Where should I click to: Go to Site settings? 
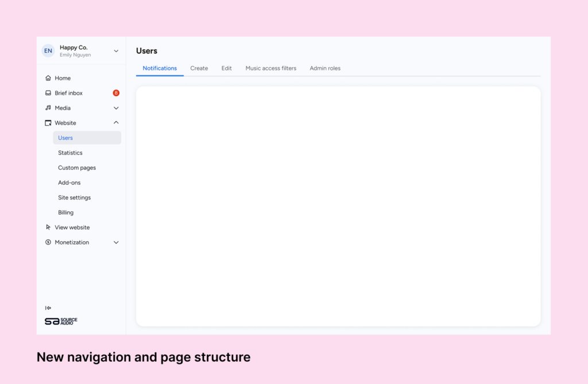[x=74, y=197]
